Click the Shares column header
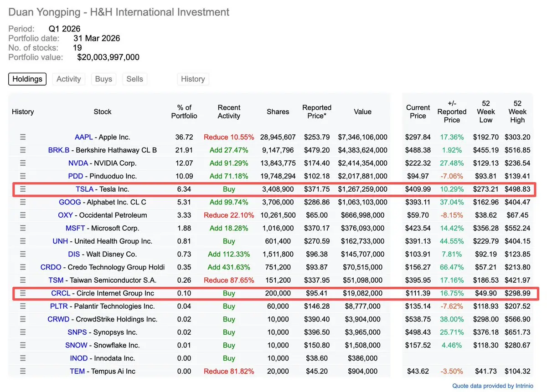 click(x=278, y=112)
